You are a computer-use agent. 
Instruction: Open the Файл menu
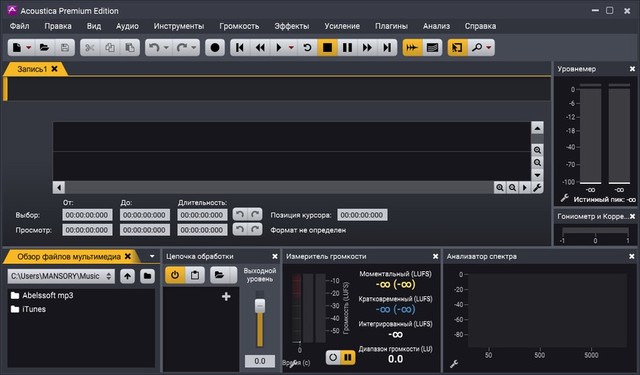click(20, 26)
